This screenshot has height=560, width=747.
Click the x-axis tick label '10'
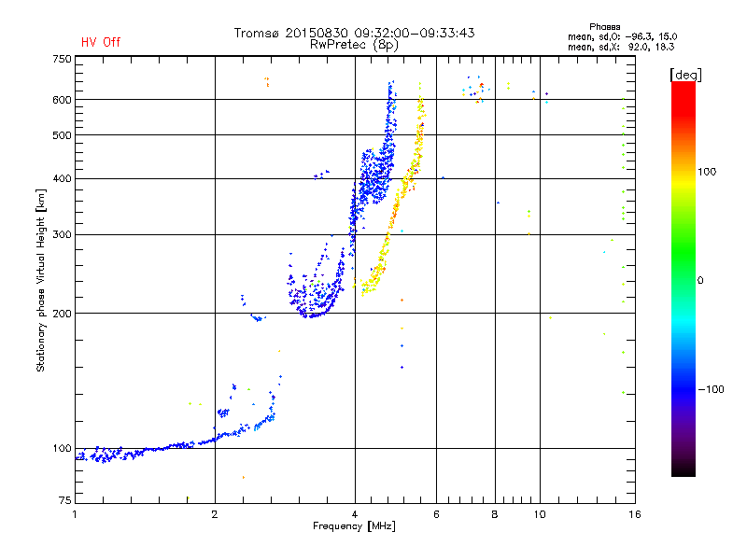click(540, 514)
